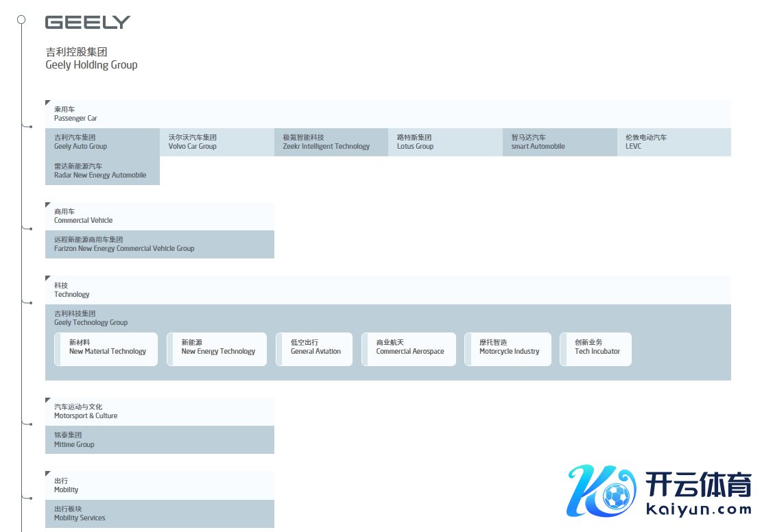Click the corner triangle on Commercial Vehicle
762x532 pixels.
tap(47, 204)
